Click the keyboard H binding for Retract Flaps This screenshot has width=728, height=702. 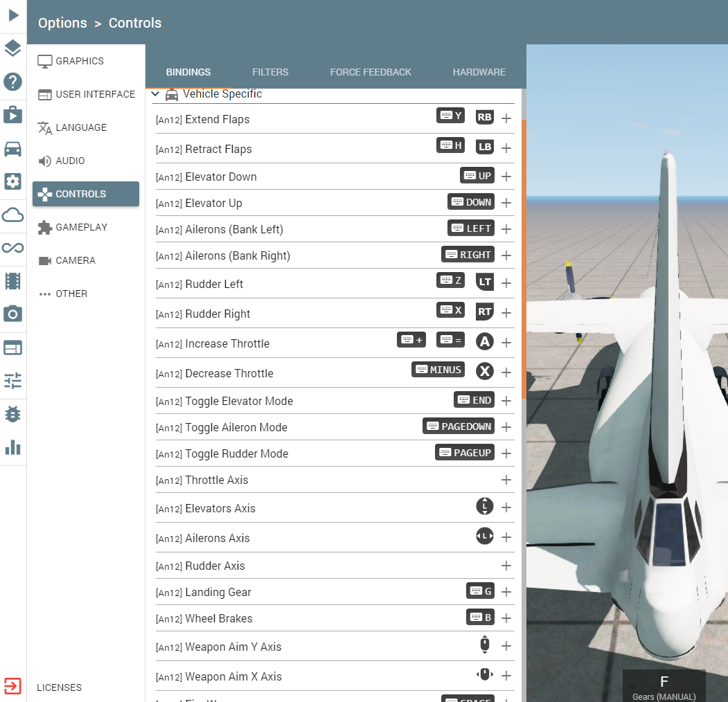coord(450,145)
